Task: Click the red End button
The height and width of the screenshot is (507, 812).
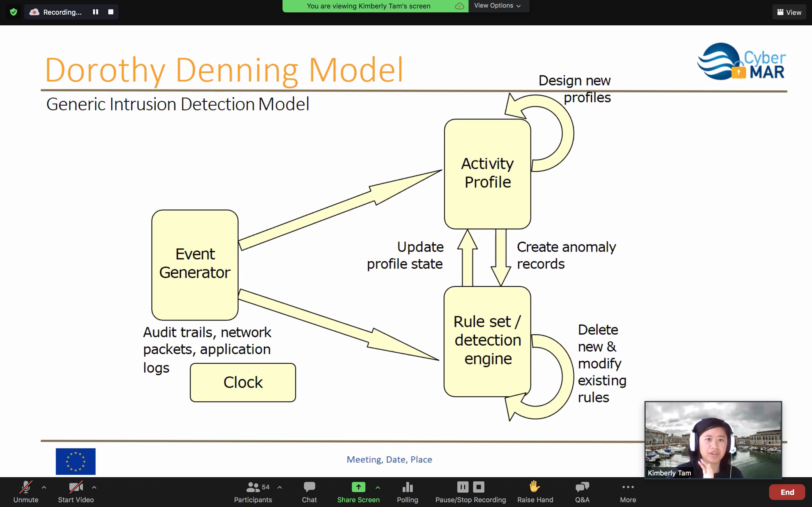Action: click(x=787, y=492)
